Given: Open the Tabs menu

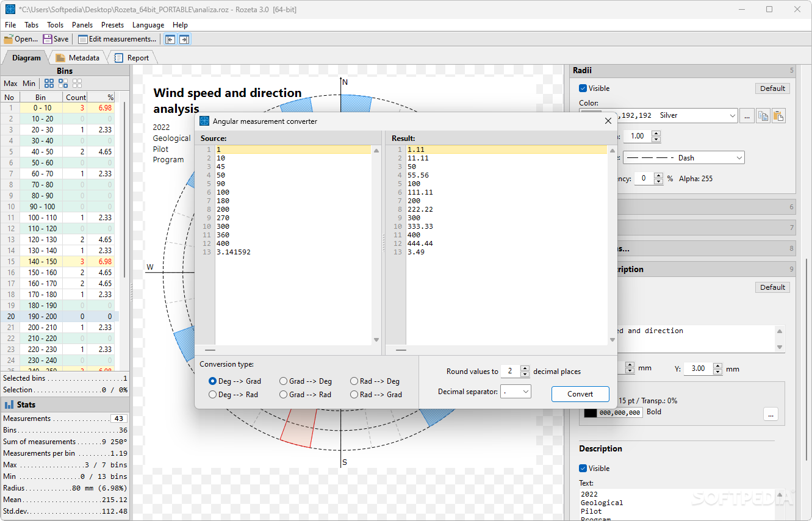Looking at the screenshot, I should 31,25.
